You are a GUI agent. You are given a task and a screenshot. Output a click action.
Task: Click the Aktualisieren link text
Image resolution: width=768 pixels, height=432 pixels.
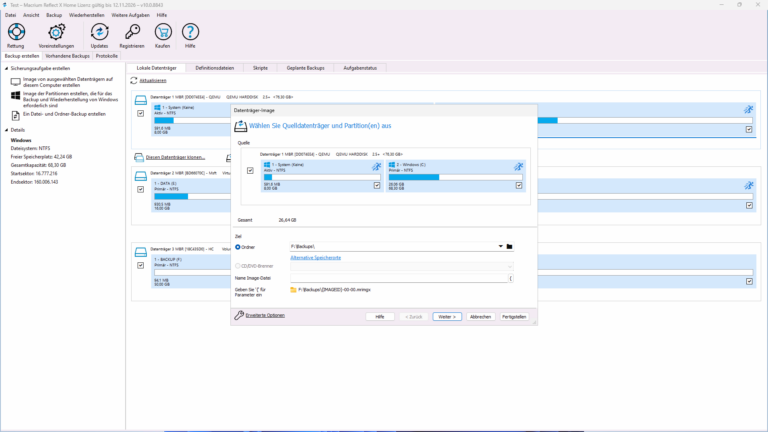[x=153, y=80]
